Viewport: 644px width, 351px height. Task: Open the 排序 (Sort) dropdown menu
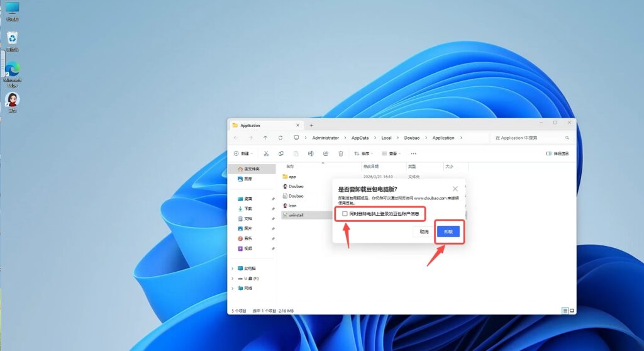pos(364,153)
